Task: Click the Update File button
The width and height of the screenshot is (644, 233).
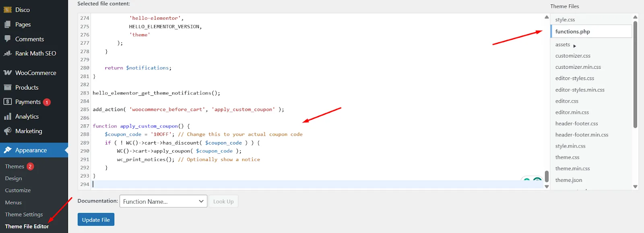Action: (x=96, y=220)
